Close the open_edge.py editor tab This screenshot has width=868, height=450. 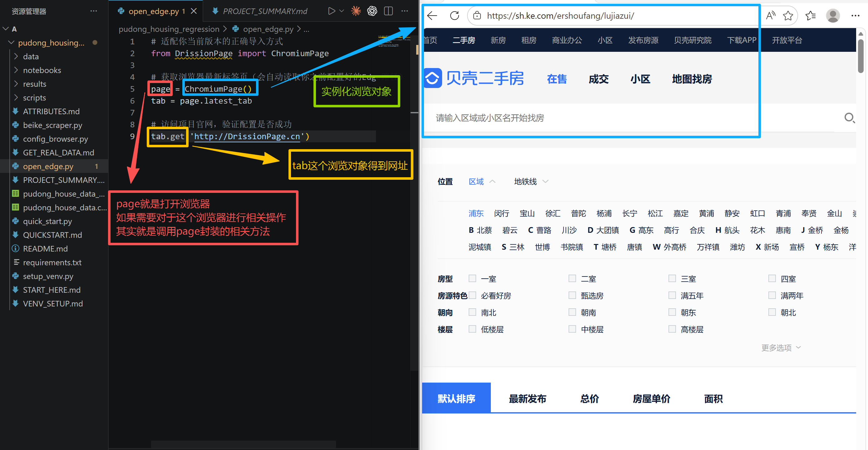tap(194, 11)
